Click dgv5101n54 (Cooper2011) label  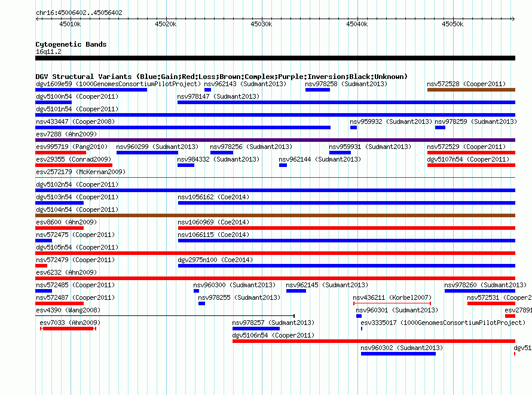[77, 109]
